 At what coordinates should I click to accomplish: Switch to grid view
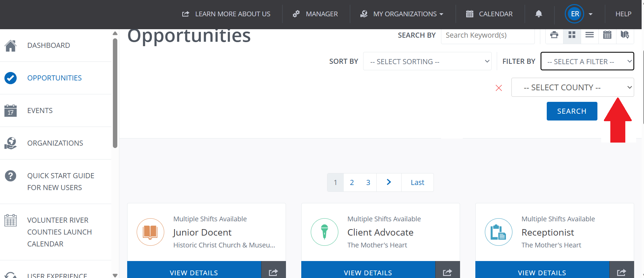[x=572, y=35]
